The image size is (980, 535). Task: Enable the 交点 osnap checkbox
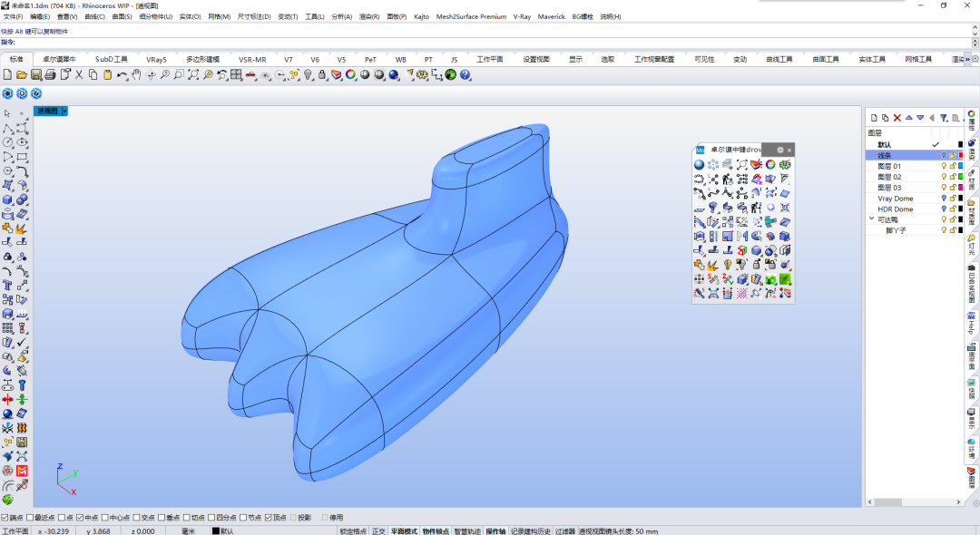pyautogui.click(x=136, y=518)
